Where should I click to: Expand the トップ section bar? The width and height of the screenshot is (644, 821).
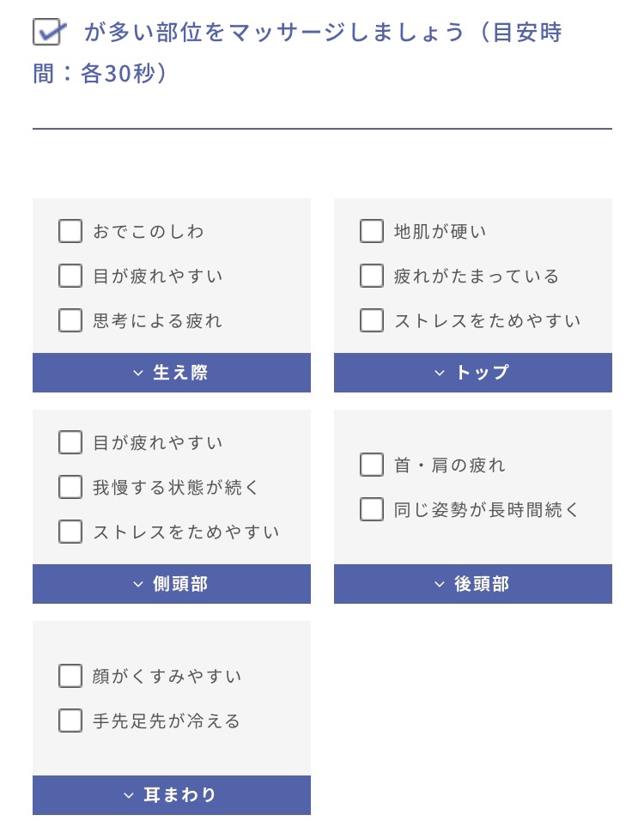(473, 373)
